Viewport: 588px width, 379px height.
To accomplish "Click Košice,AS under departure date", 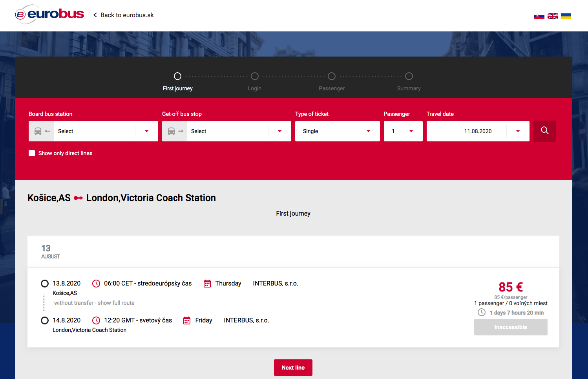I will tap(65, 293).
